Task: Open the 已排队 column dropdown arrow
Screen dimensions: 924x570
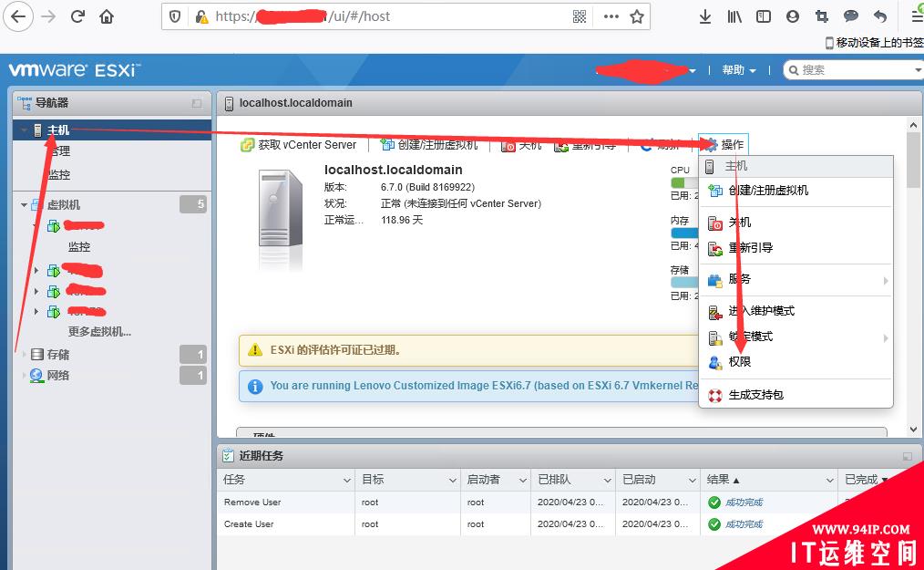Action: [x=608, y=481]
